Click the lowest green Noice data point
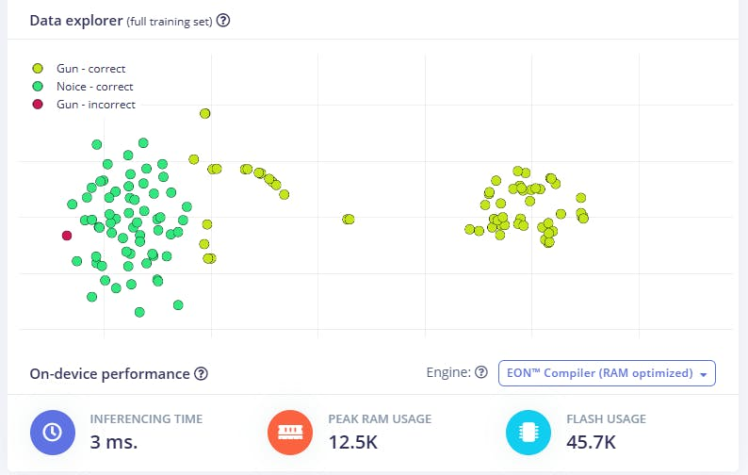Viewport: 748px width, 475px height. [x=140, y=312]
